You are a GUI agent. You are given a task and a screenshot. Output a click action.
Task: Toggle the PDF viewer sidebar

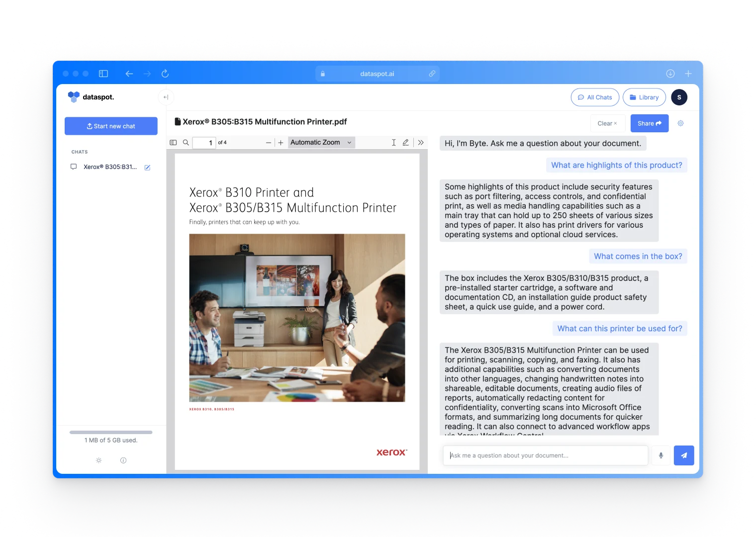(173, 143)
